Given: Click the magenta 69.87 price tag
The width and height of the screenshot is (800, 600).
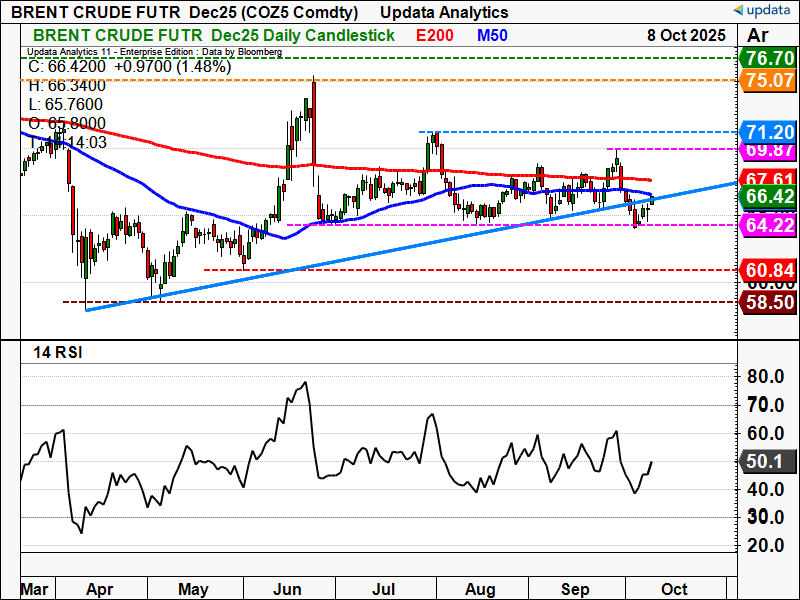Looking at the screenshot, I should pos(769,149).
